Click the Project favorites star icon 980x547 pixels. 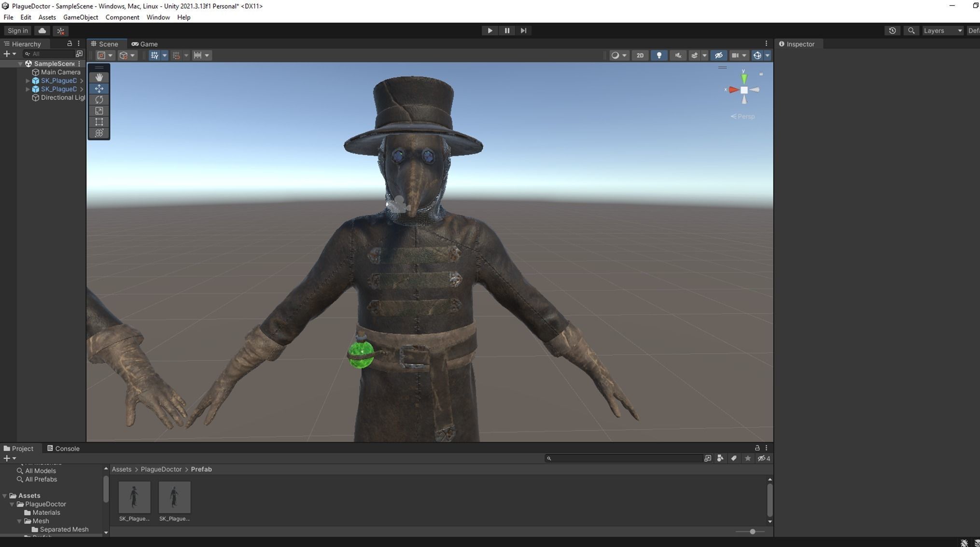point(748,458)
